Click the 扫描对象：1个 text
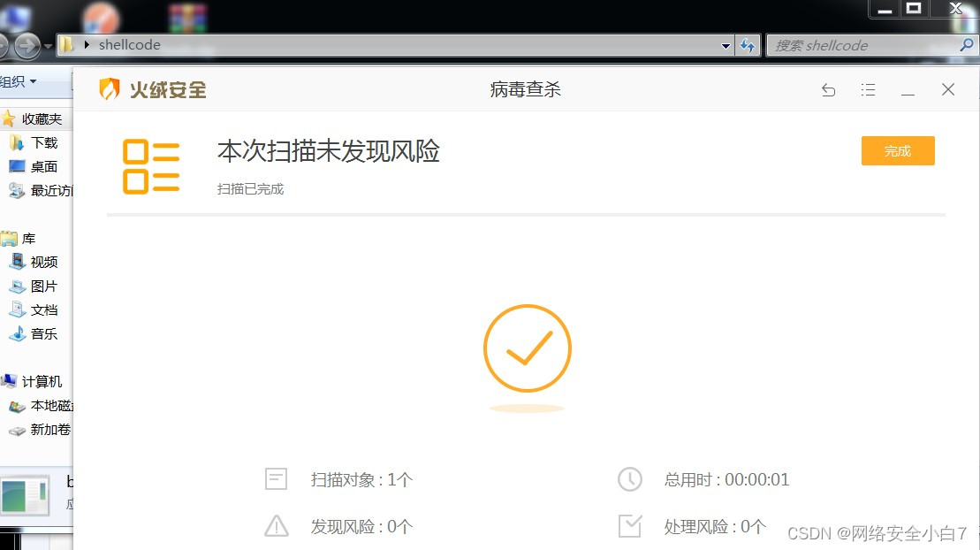This screenshot has width=980, height=550. [x=362, y=480]
